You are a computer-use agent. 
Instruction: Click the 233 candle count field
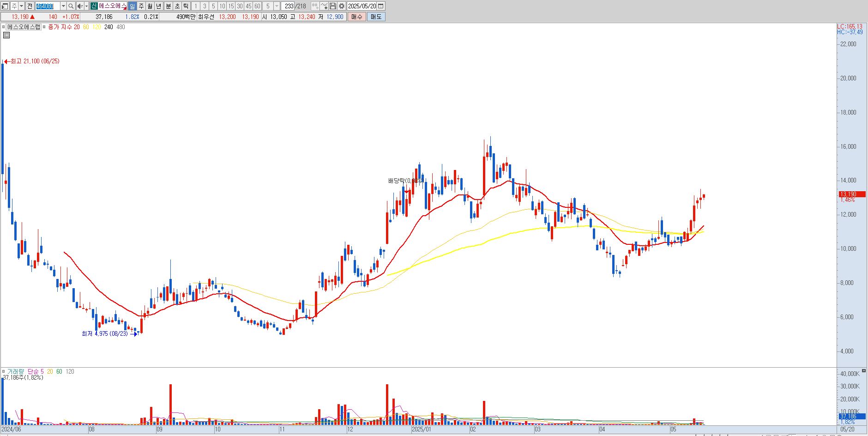click(x=288, y=6)
